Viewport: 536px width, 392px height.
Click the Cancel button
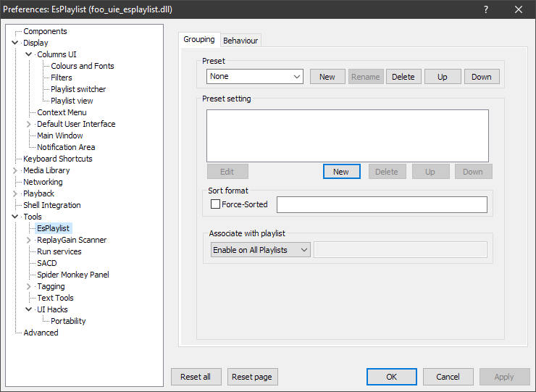448,377
